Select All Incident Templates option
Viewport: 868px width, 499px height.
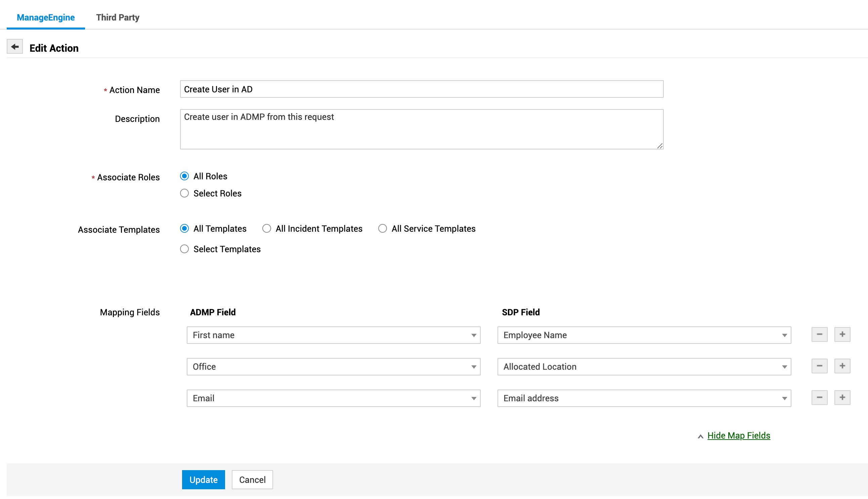click(x=266, y=229)
